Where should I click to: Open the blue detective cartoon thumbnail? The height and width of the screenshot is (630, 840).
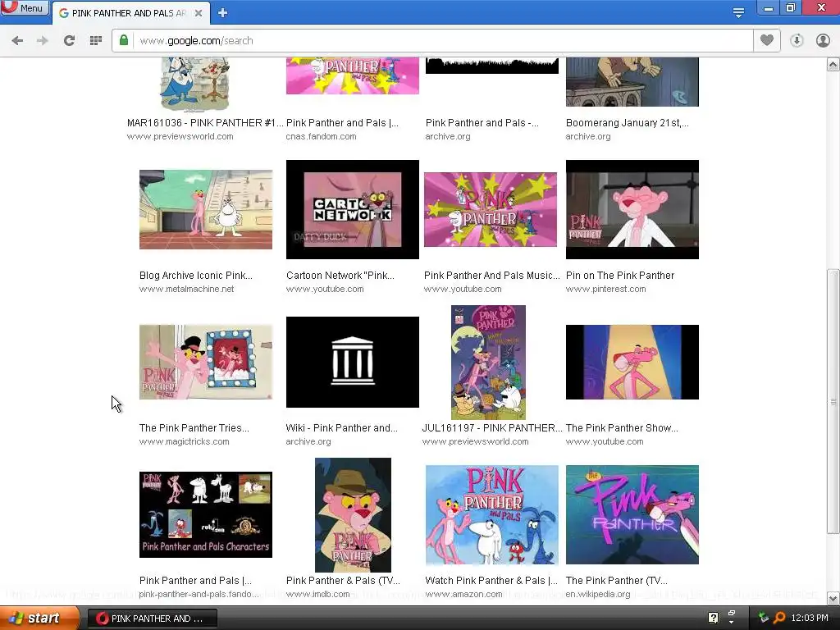tap(195, 84)
